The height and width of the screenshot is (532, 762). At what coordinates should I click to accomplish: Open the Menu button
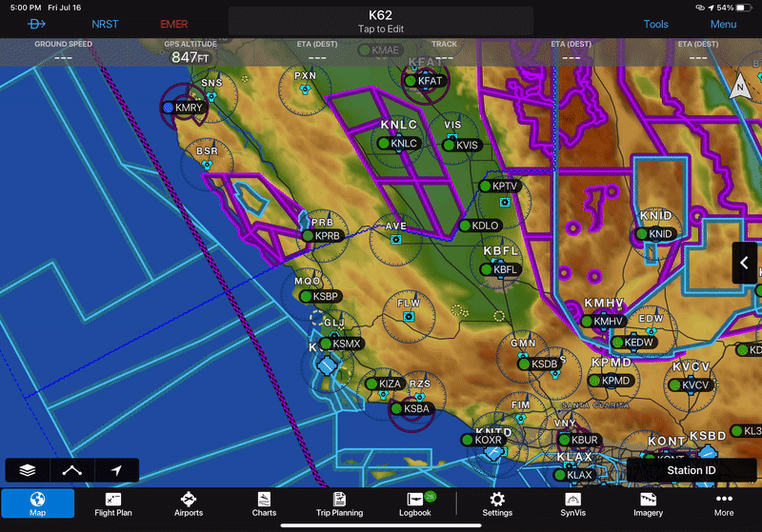coord(723,25)
